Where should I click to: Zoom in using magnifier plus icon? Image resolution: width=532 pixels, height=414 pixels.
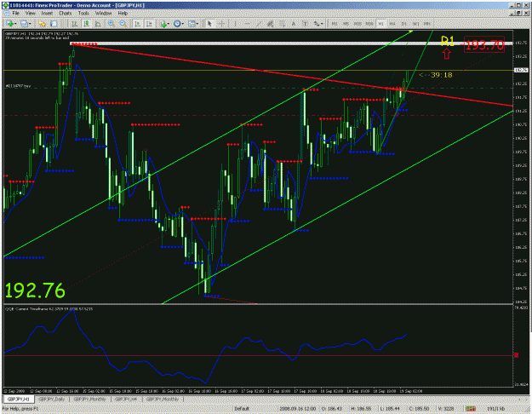(x=111, y=24)
